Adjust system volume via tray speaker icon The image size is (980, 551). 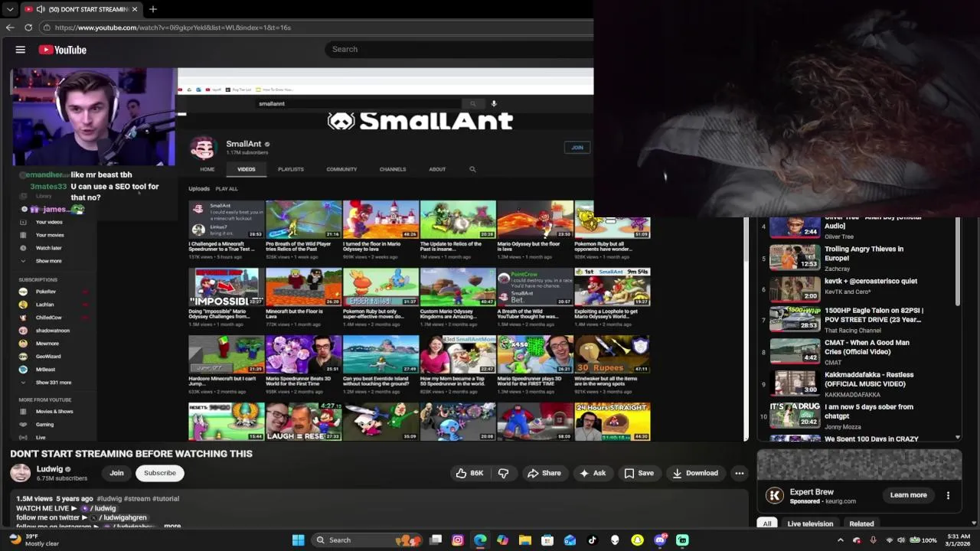(x=901, y=540)
